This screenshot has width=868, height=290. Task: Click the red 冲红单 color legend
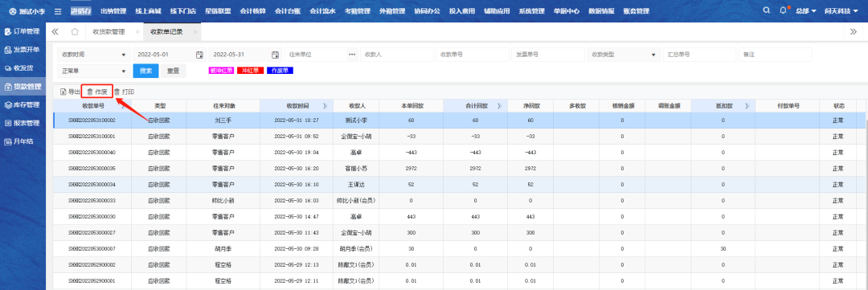[x=250, y=71]
